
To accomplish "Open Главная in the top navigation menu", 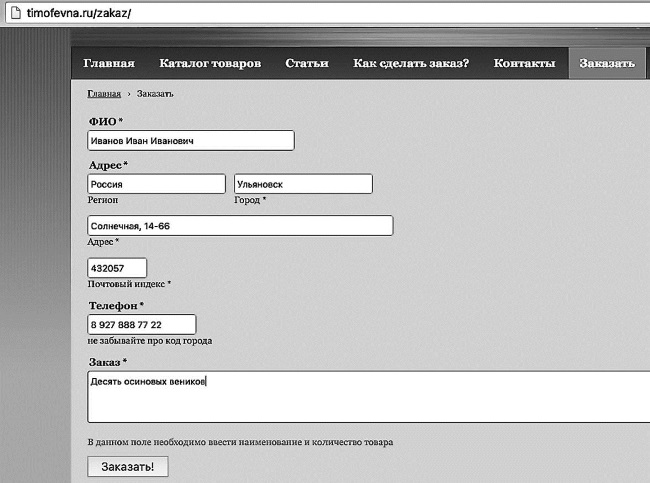I will tap(109, 63).
